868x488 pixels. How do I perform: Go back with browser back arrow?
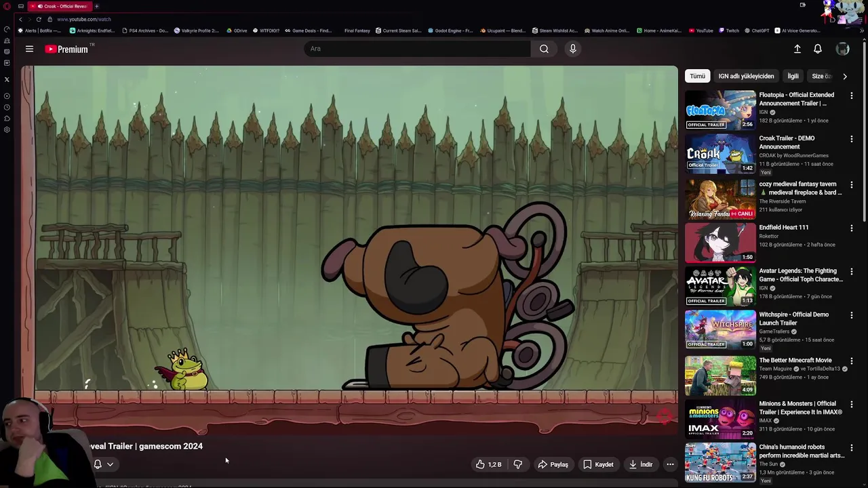point(20,19)
